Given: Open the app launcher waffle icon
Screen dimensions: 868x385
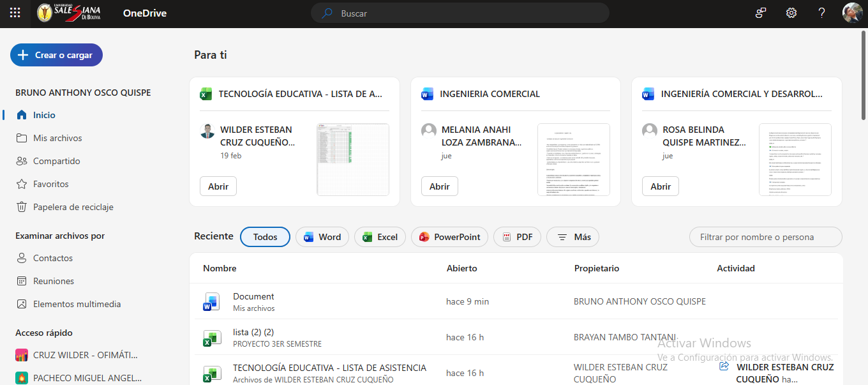Looking at the screenshot, I should click(15, 13).
